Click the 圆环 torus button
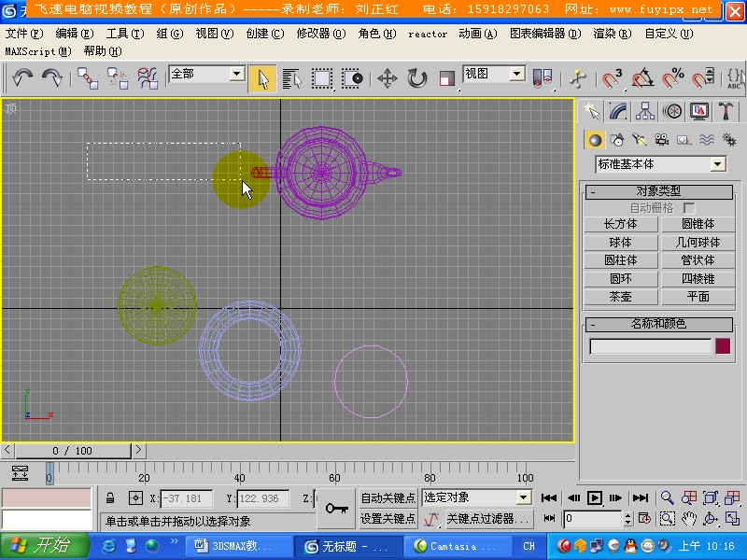The image size is (747, 560). click(621, 278)
